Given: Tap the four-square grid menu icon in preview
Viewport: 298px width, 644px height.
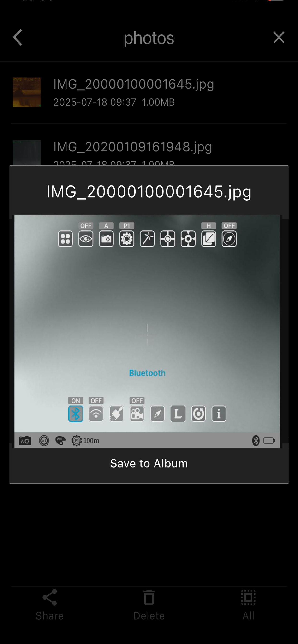Looking at the screenshot, I should tap(65, 239).
